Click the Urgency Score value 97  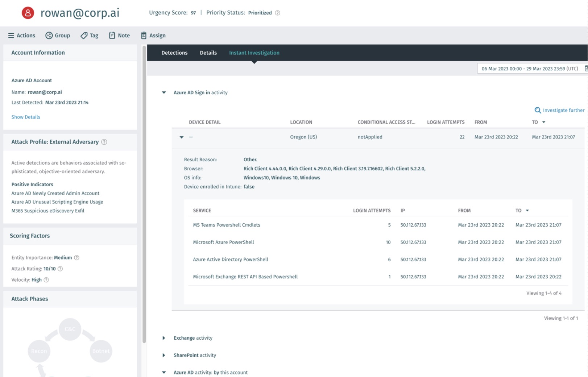(x=193, y=13)
